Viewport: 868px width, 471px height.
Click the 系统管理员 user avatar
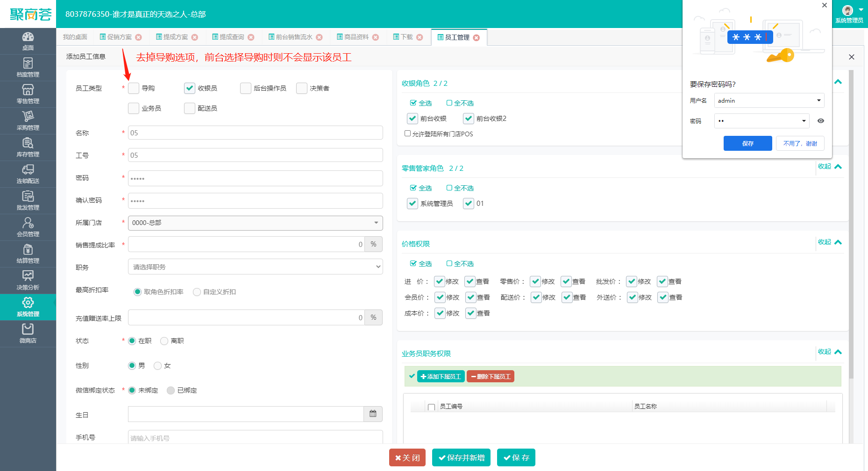tap(847, 10)
